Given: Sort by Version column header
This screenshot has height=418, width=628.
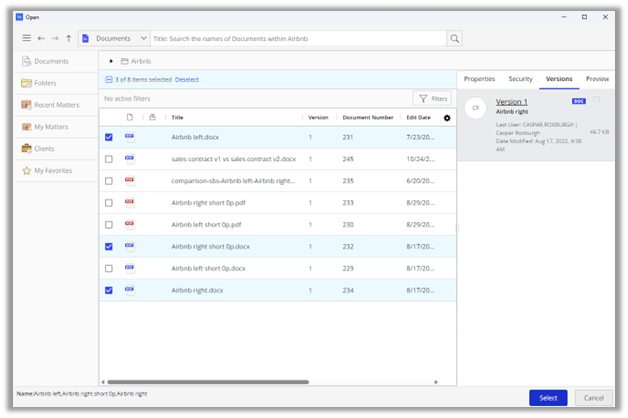Looking at the screenshot, I should 318,117.
